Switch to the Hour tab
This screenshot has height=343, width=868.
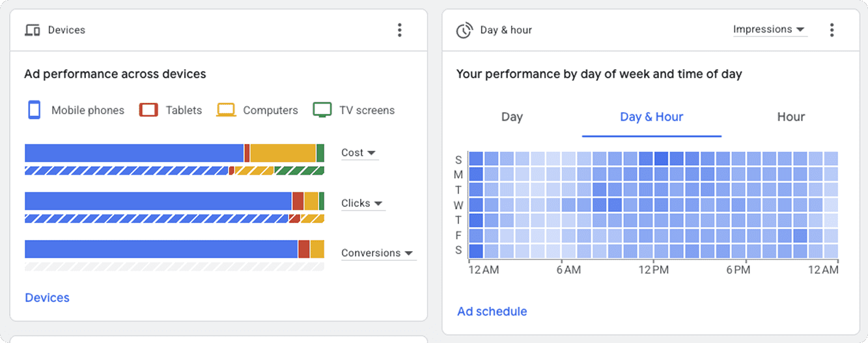click(791, 117)
